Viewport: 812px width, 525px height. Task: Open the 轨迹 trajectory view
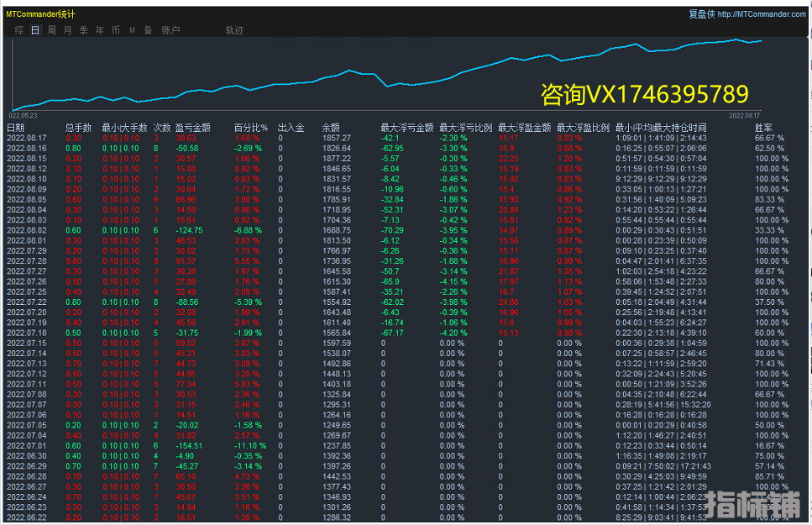point(234,30)
